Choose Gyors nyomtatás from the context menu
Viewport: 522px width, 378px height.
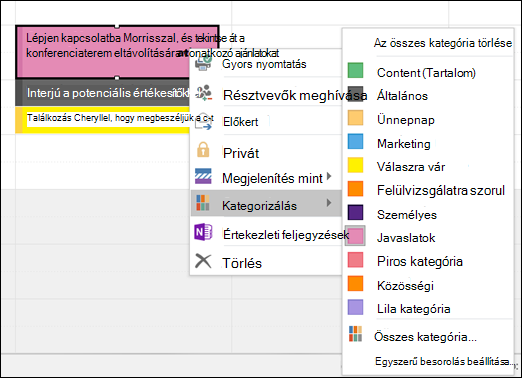tap(264, 64)
